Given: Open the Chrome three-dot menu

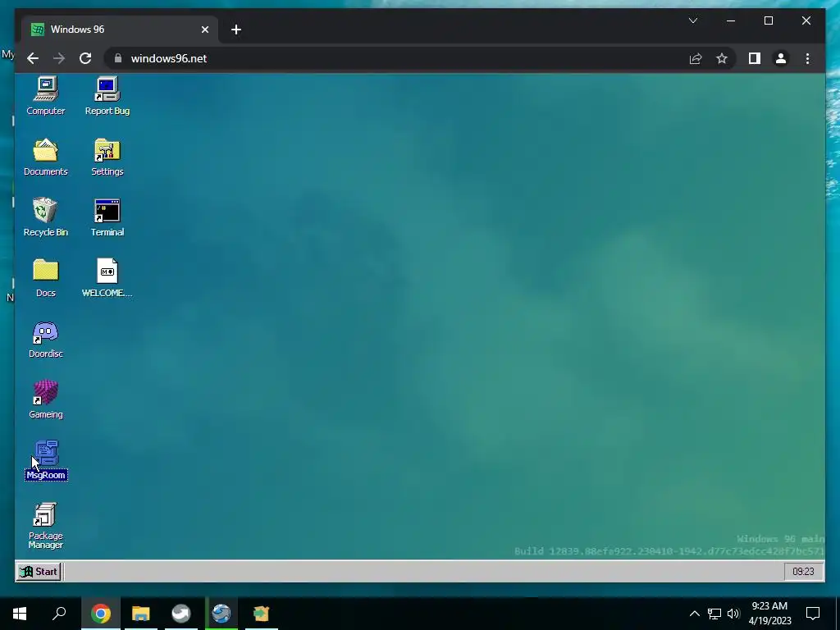Looking at the screenshot, I should (x=807, y=58).
